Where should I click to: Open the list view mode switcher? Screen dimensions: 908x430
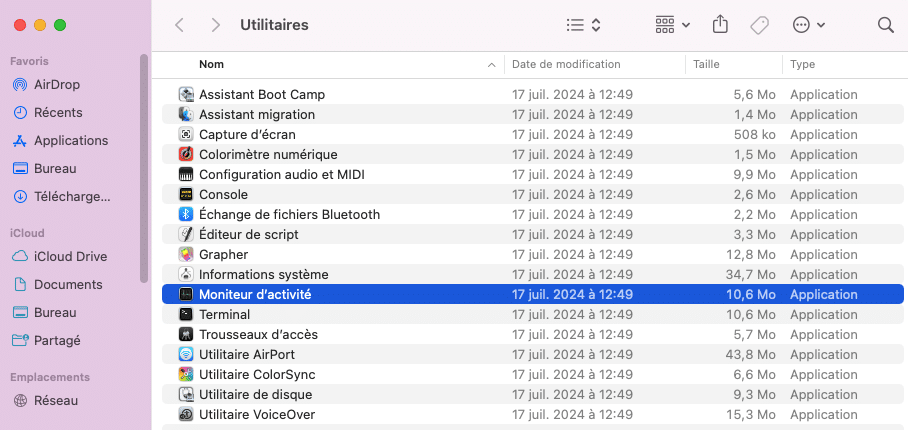tap(583, 25)
